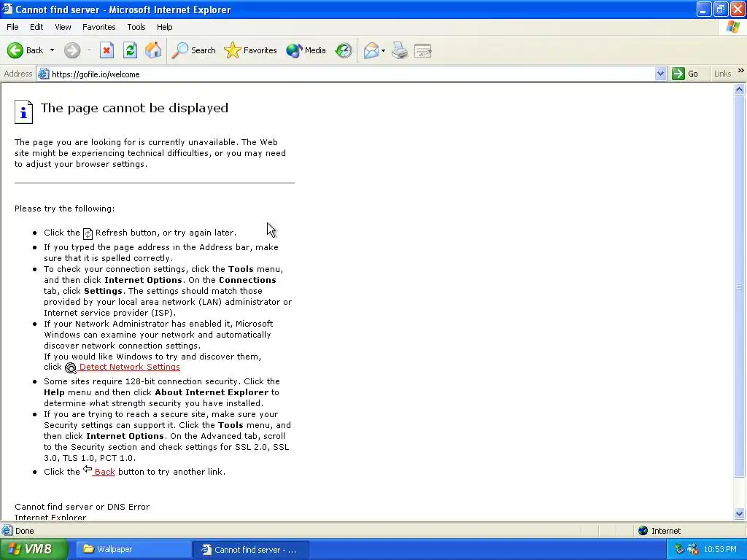Open the Favorites menu

click(98, 27)
